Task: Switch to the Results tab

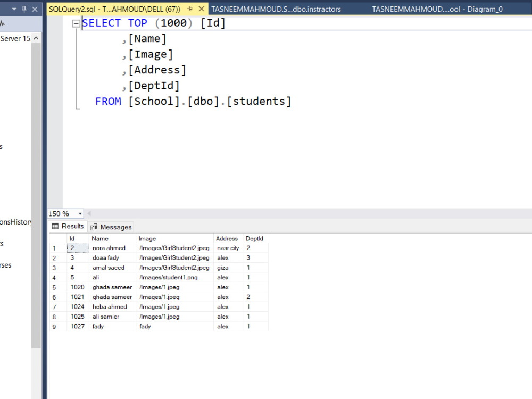Action: [68, 226]
